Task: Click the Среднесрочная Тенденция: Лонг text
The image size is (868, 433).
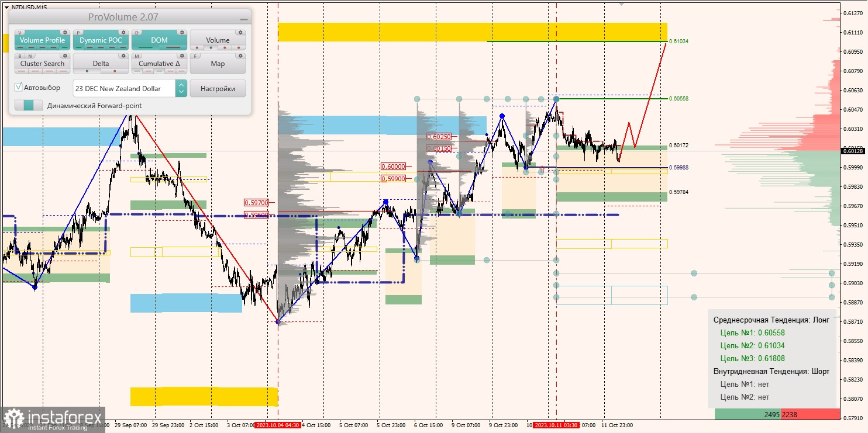Action: [x=771, y=320]
